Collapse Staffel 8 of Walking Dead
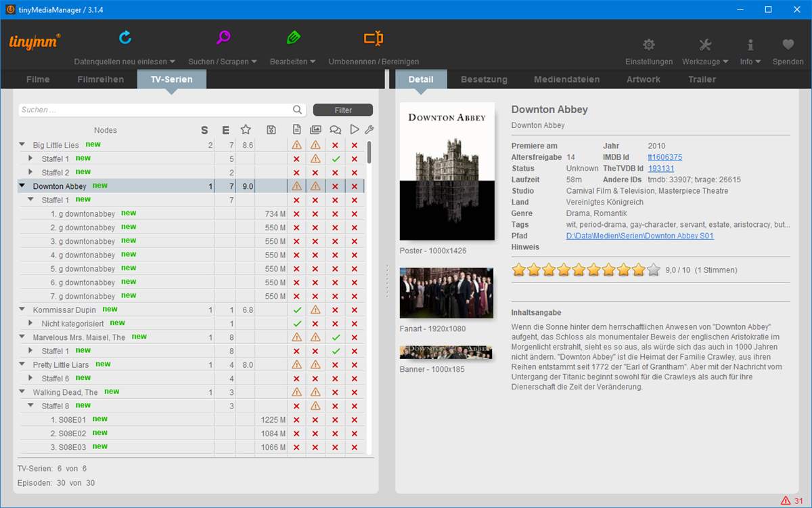Screen dimensions: 812x508 [x=30, y=406]
